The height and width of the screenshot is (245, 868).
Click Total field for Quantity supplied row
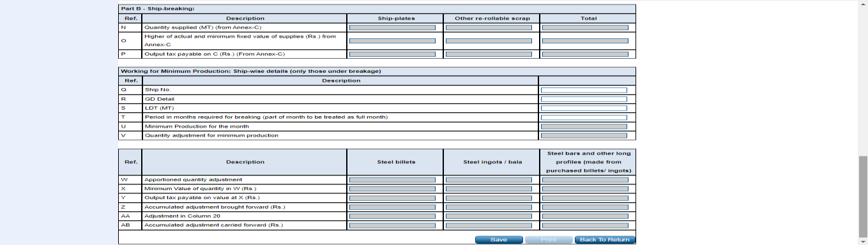[585, 27]
